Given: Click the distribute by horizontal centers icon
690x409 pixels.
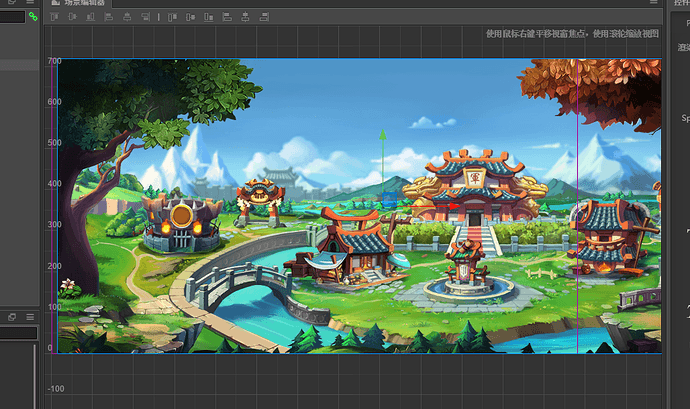Looking at the screenshot, I should coord(245,17).
